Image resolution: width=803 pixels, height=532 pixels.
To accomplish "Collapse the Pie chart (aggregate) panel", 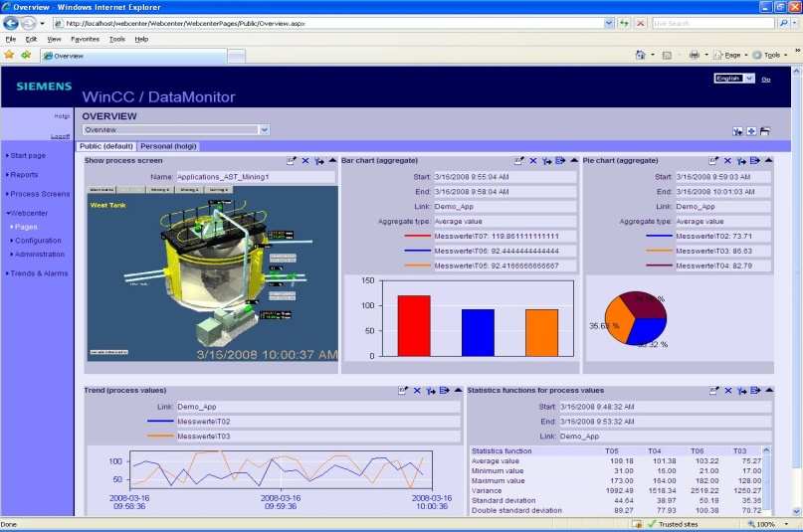I will pyautogui.click(x=769, y=161).
